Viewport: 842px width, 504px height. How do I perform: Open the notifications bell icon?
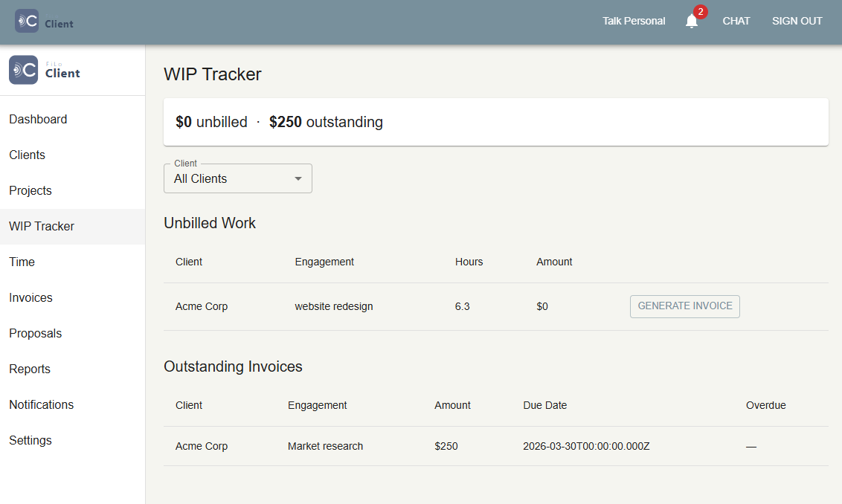pos(692,21)
